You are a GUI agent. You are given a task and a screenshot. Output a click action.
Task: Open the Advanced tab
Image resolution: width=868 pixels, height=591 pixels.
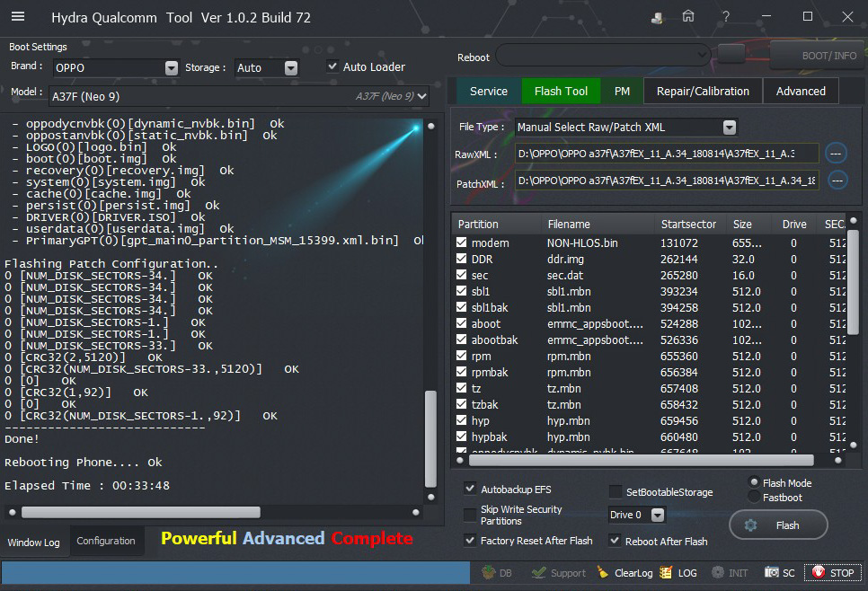(x=801, y=92)
